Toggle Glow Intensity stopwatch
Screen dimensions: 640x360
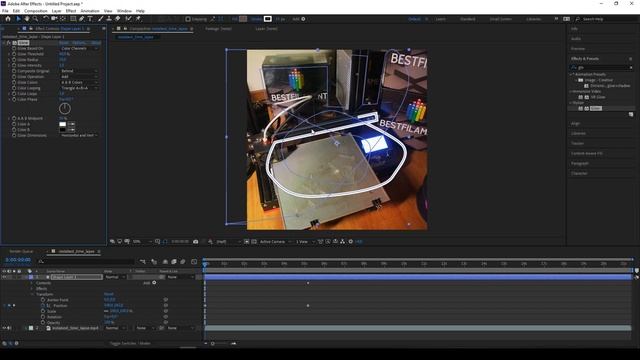(14, 65)
